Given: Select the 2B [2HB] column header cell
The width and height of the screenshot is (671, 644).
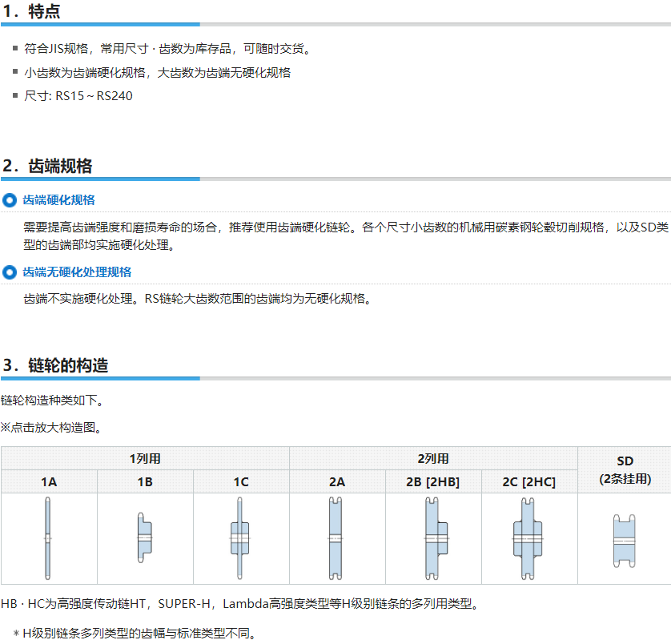Looking at the screenshot, I should [433, 481].
